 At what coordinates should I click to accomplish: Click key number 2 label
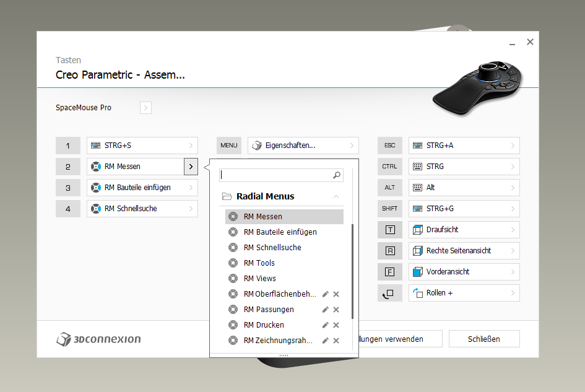(x=68, y=167)
